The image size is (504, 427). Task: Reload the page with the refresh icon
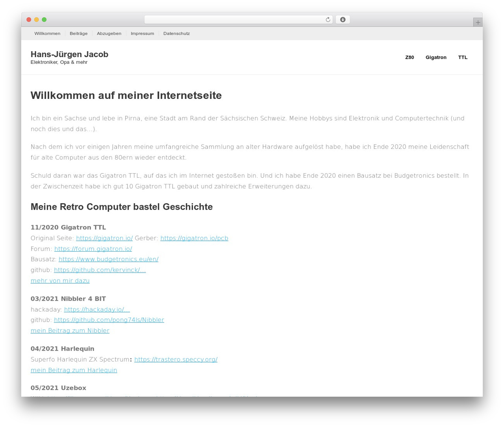click(x=328, y=20)
